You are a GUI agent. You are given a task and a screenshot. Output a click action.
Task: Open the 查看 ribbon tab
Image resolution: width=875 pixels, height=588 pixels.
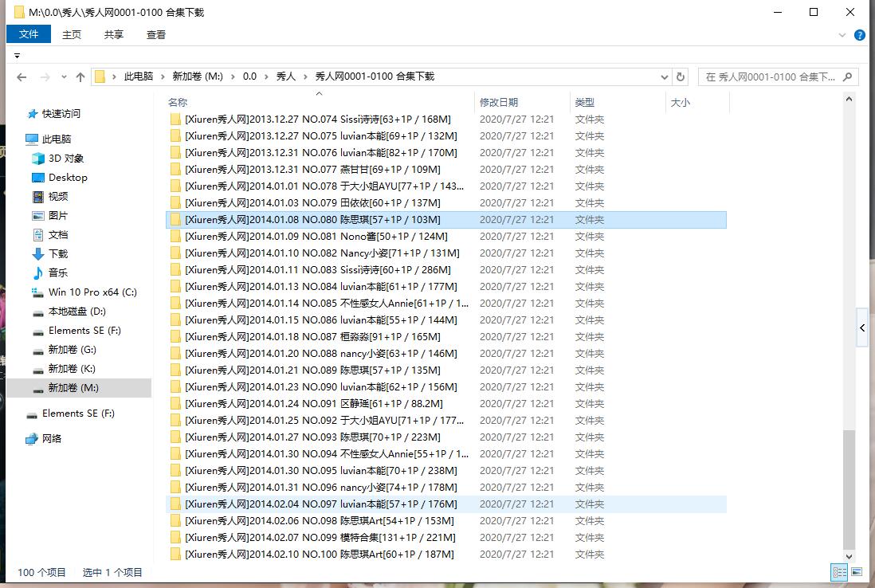point(156,34)
